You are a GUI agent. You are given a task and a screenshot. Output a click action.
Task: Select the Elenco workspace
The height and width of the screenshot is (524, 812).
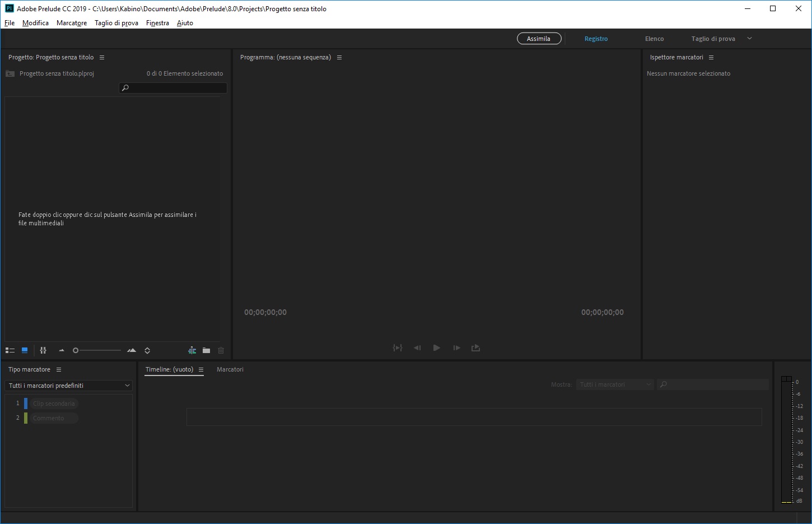[654, 39]
